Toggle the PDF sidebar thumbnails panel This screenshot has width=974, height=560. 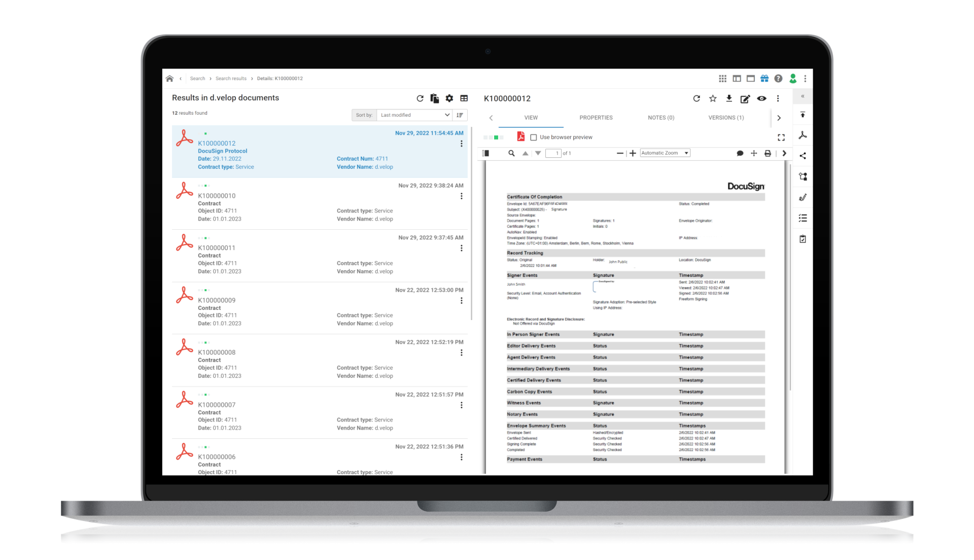485,153
